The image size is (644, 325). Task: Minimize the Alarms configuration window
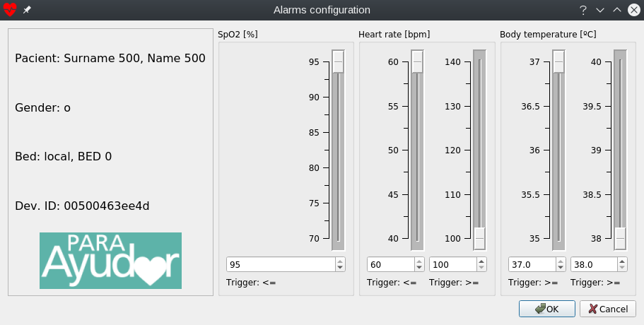600,10
